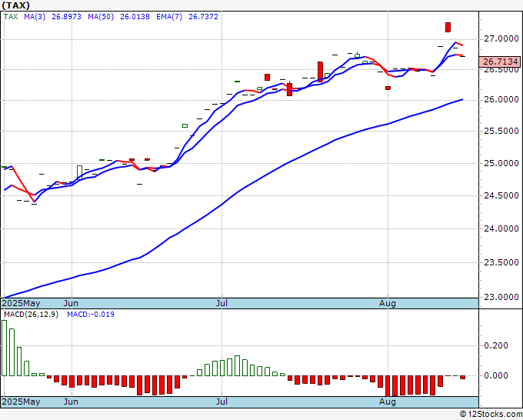This screenshot has width=523, height=420.
Task: Select 2025May on the MACD panel time axis
Action: (21, 402)
